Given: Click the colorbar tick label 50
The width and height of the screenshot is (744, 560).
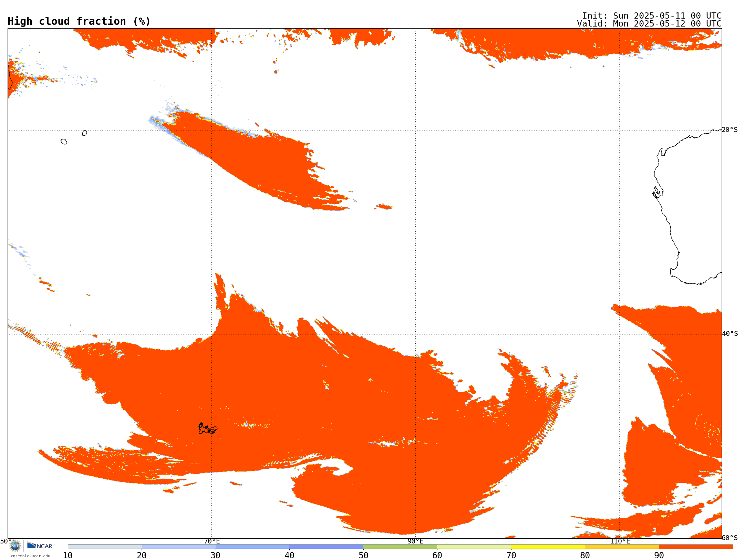Looking at the screenshot, I should [x=363, y=556].
